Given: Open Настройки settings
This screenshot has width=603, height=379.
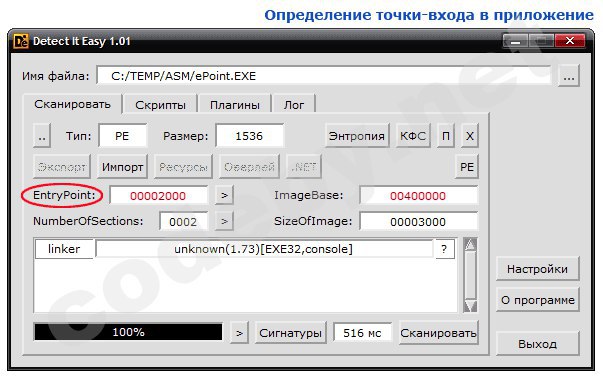Looking at the screenshot, I should click(537, 269).
